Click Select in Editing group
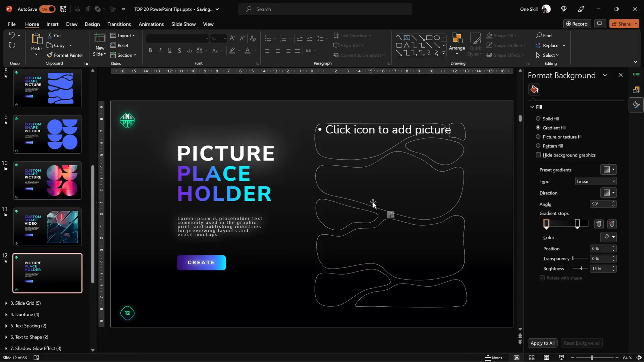The width and height of the screenshot is (644, 362). 547,55
